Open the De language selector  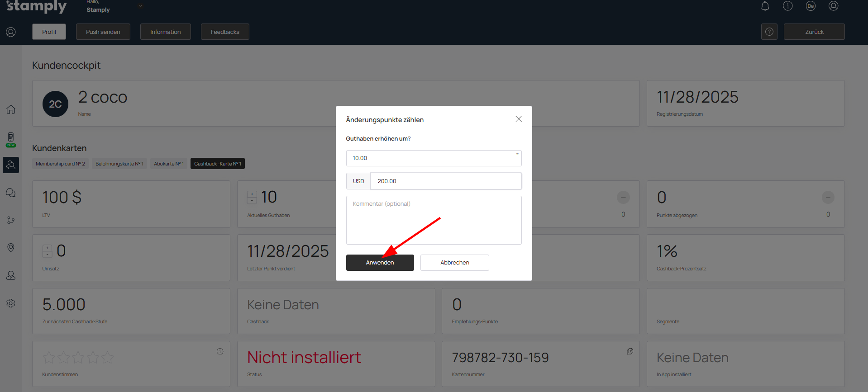(811, 6)
